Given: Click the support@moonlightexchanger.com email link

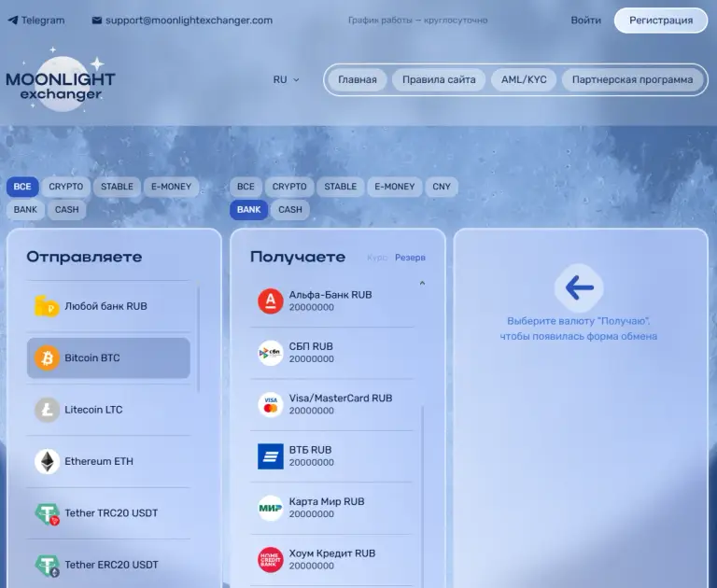Looking at the screenshot, I should tap(189, 21).
